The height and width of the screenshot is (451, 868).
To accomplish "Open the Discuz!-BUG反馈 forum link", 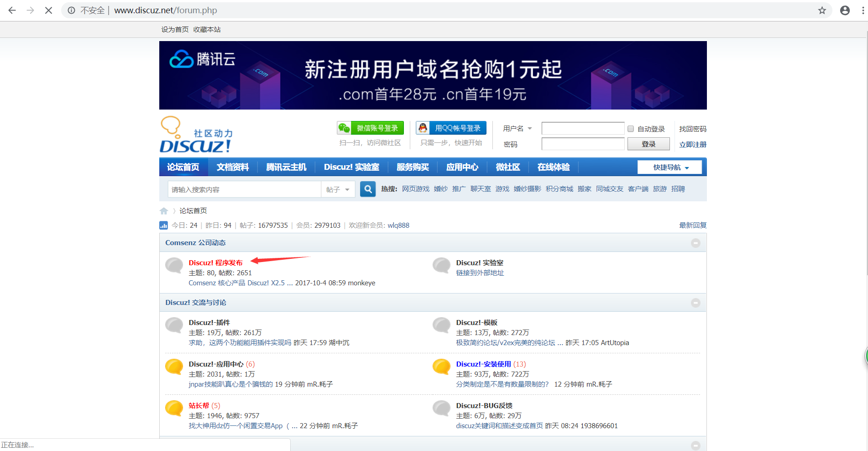I will pyautogui.click(x=484, y=405).
